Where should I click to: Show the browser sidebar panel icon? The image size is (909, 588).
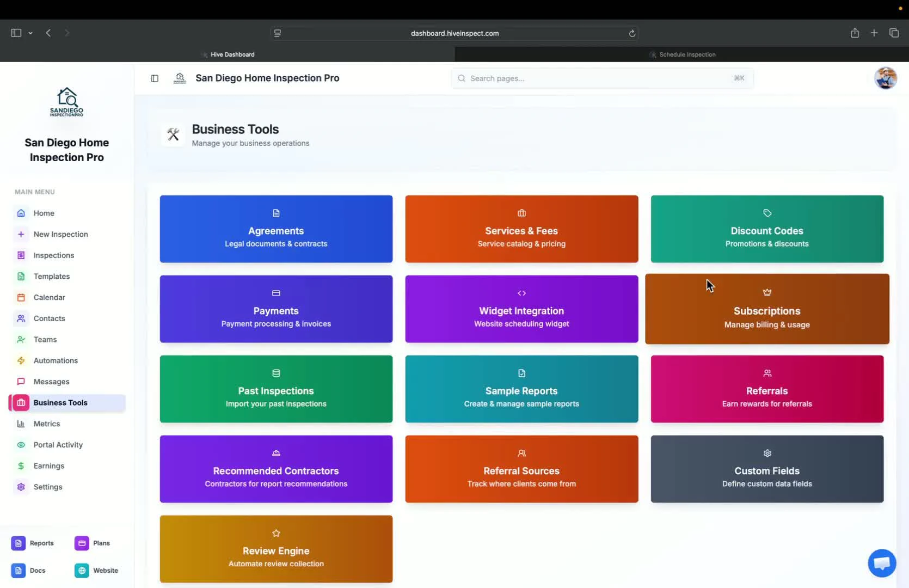click(x=16, y=33)
